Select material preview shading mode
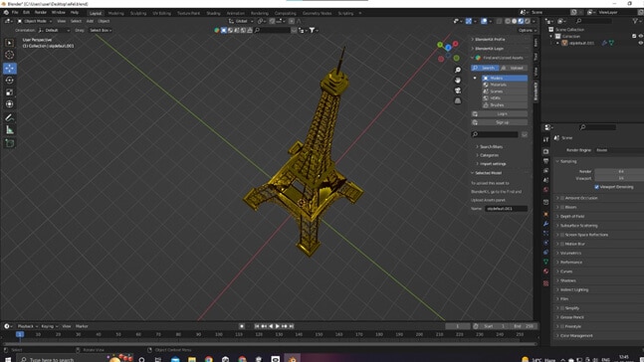Screen dimensions: 644x362 point(521,21)
